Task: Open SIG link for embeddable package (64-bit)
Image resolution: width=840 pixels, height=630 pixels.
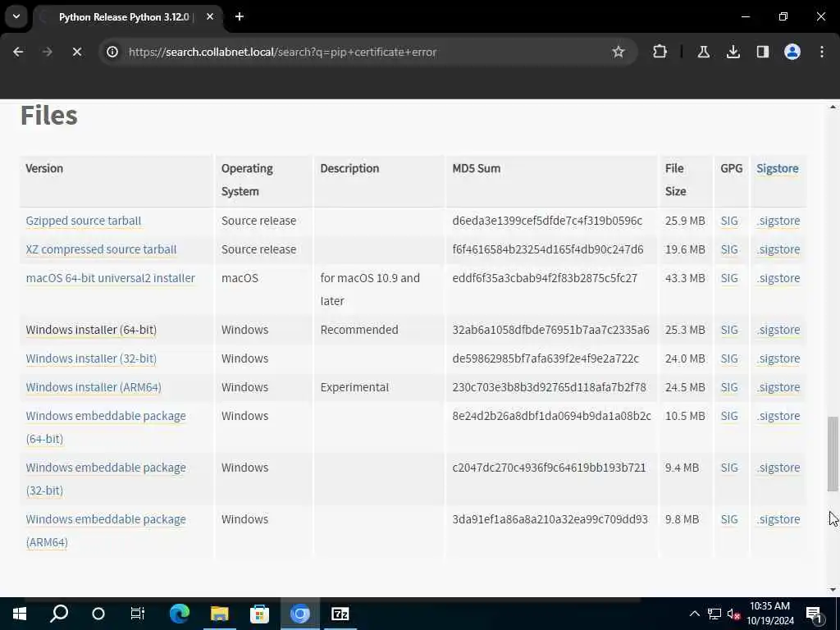Action: [729, 416]
